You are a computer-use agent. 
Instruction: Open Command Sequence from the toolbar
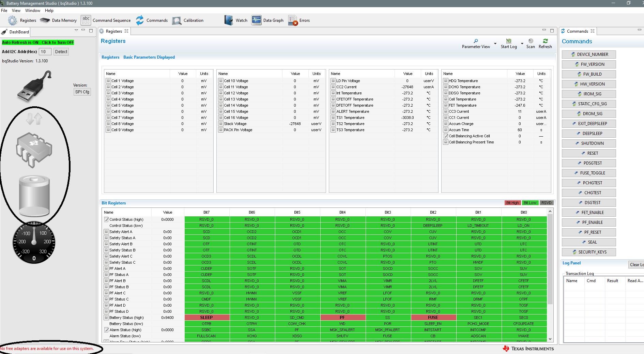106,20
